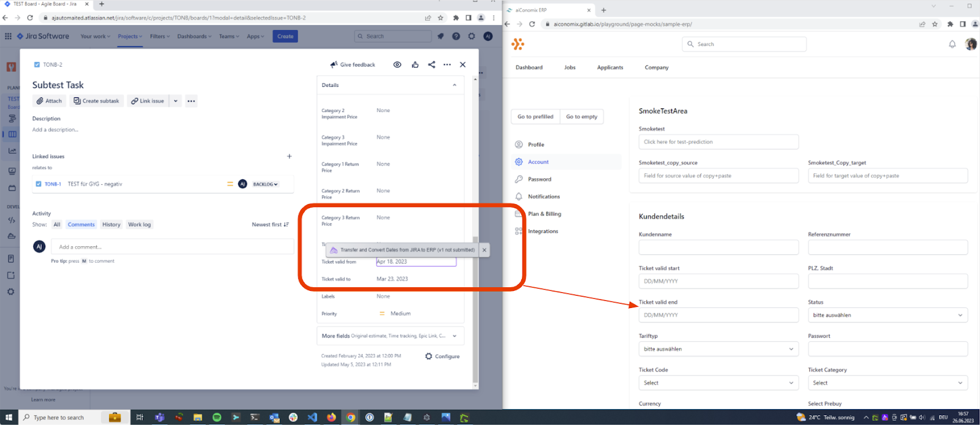Open Jira settings gear in top bar
The height and width of the screenshot is (425, 980).
click(x=472, y=36)
